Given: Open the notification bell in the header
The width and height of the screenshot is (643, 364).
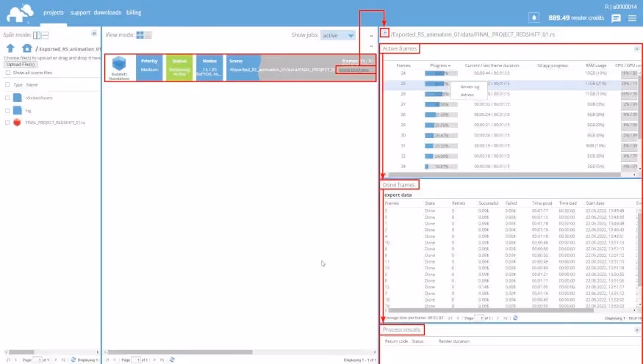Looking at the screenshot, I should 534,18.
